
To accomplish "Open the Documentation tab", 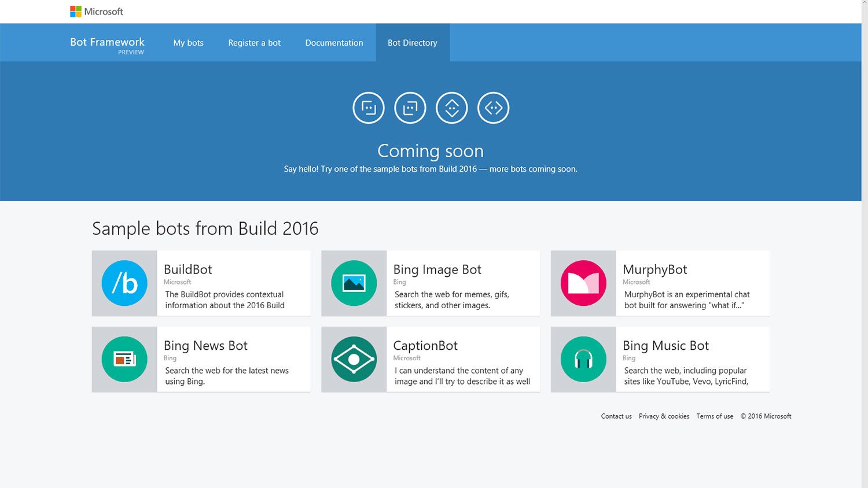I will (334, 43).
